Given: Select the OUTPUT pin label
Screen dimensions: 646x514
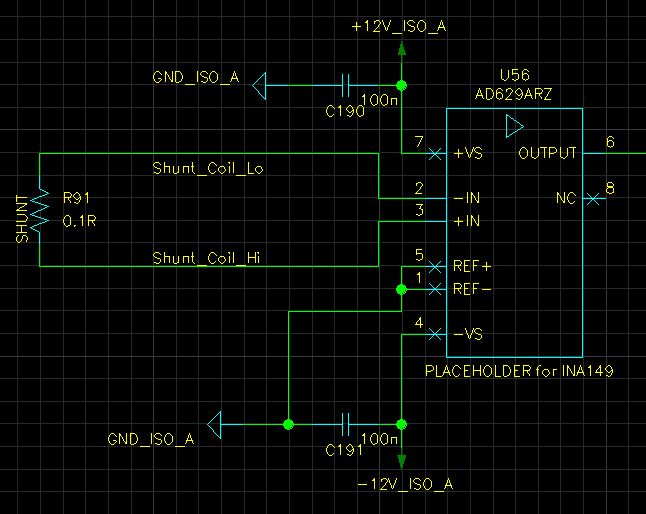Looking at the screenshot, I should [x=547, y=153].
